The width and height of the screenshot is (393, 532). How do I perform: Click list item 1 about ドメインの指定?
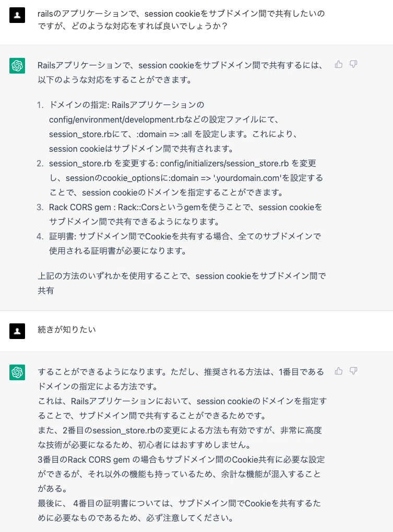click(x=173, y=127)
